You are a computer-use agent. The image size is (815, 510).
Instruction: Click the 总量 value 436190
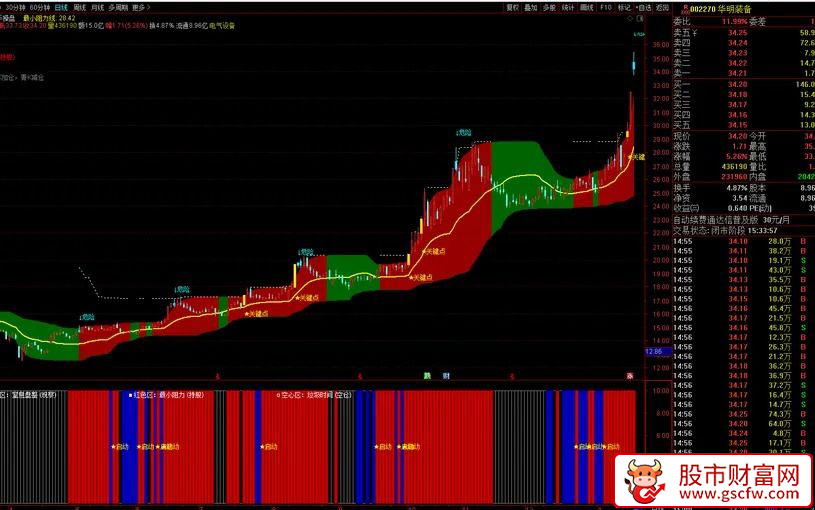[x=733, y=167]
